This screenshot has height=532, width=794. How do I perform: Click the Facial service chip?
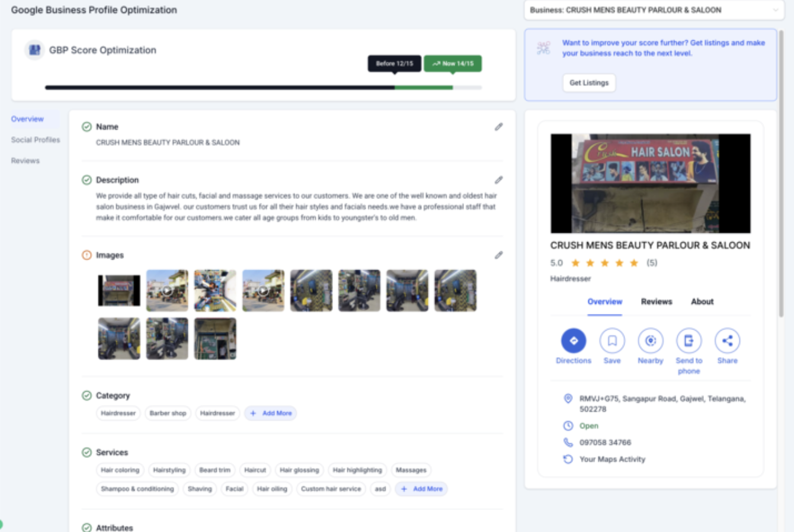click(x=235, y=489)
